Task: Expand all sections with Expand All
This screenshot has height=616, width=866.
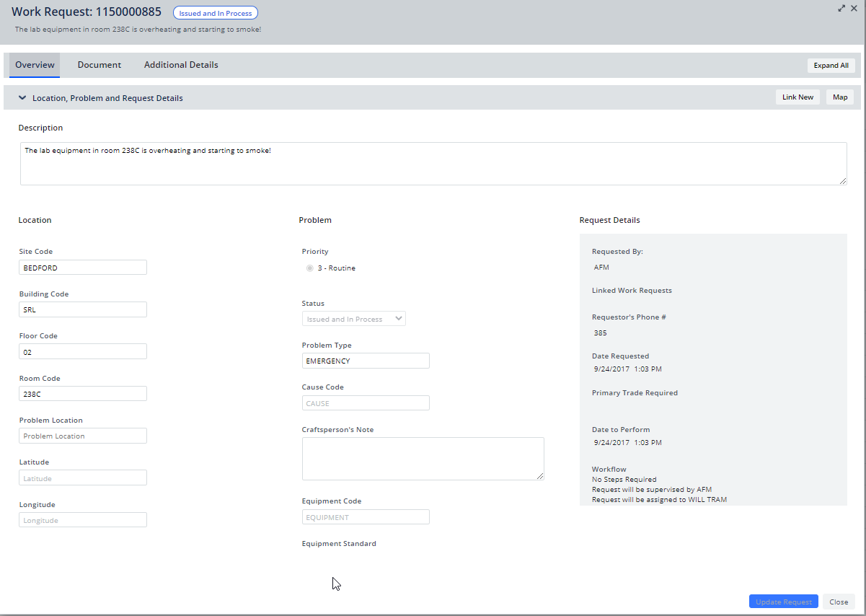Action: (x=831, y=65)
